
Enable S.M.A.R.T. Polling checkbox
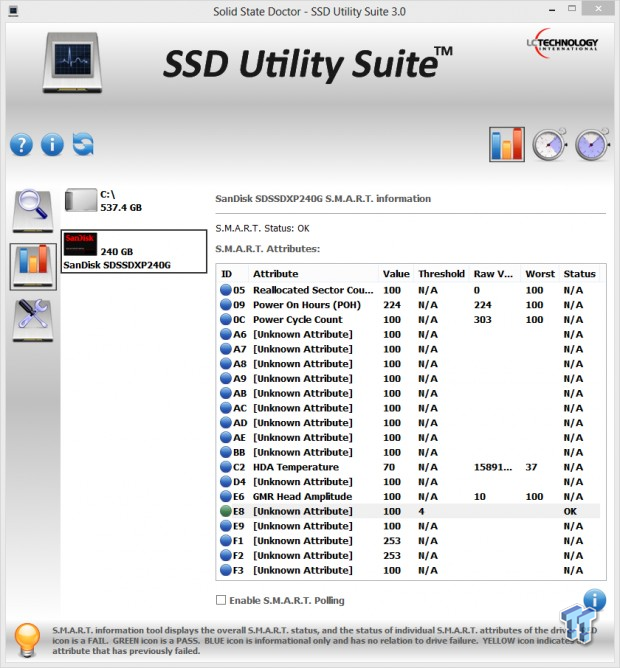click(221, 600)
